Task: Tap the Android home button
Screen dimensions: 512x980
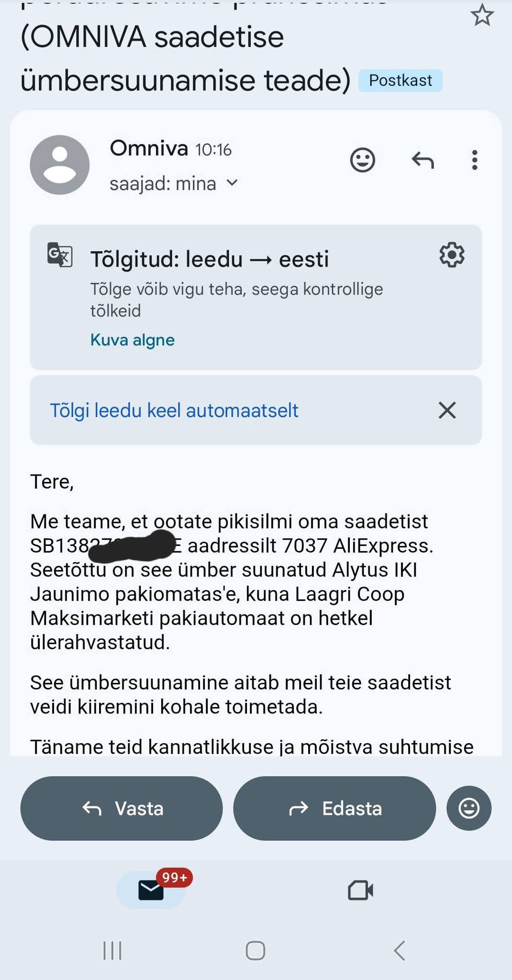Action: [256, 950]
